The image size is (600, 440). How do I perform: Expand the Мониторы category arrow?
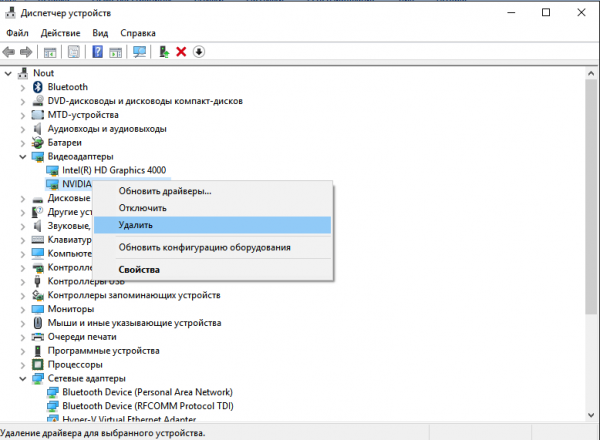coord(23,310)
